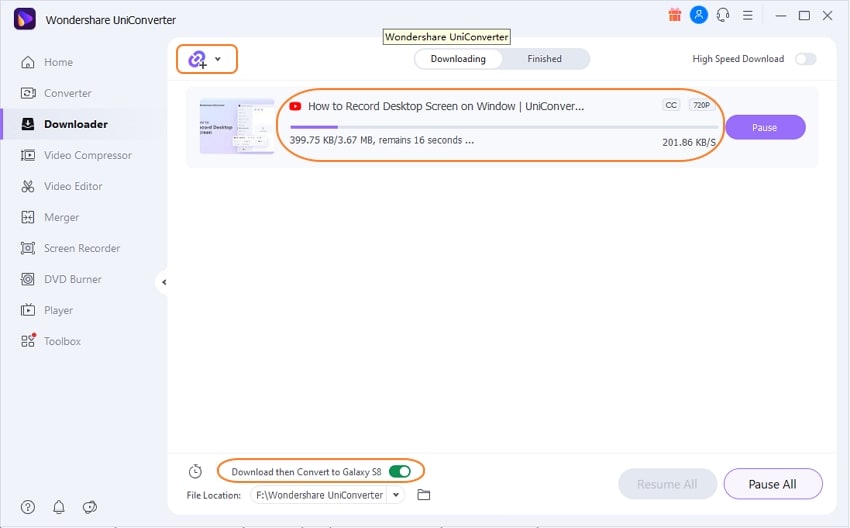Click the paste URL link-plus icon

(x=197, y=59)
